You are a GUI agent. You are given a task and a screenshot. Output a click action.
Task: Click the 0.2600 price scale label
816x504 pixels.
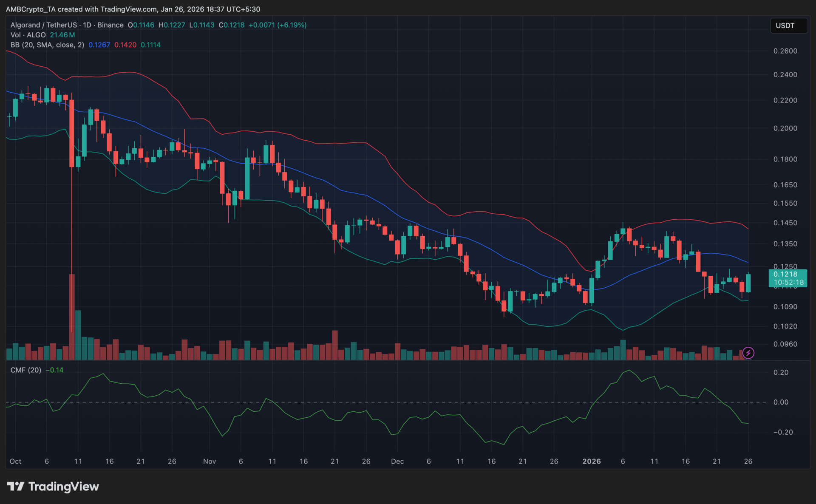click(785, 51)
